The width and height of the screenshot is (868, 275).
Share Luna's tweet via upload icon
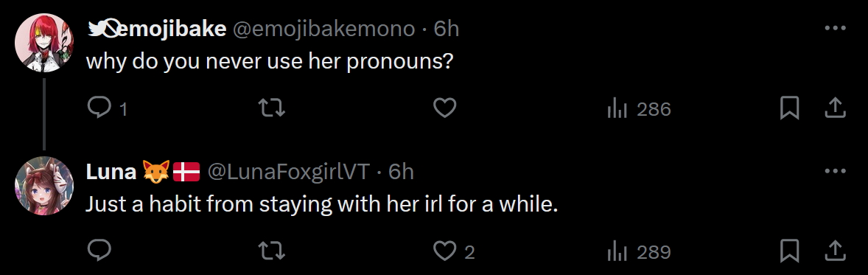pyautogui.click(x=835, y=251)
